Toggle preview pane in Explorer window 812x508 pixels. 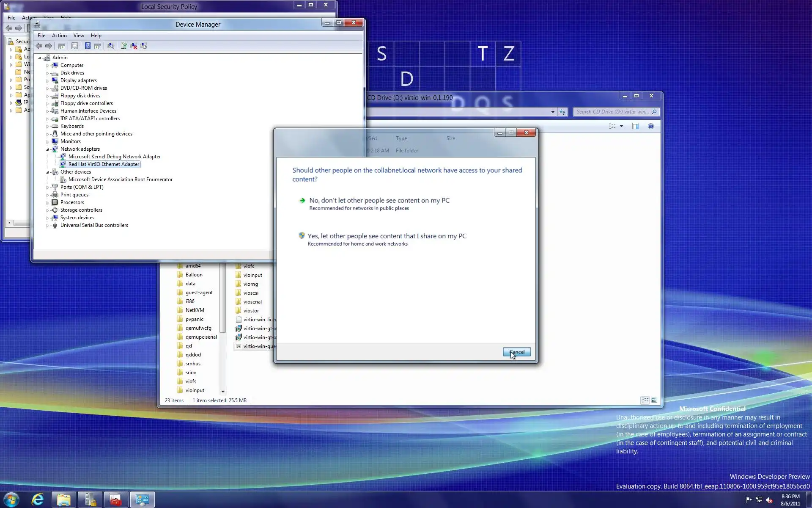(x=635, y=126)
